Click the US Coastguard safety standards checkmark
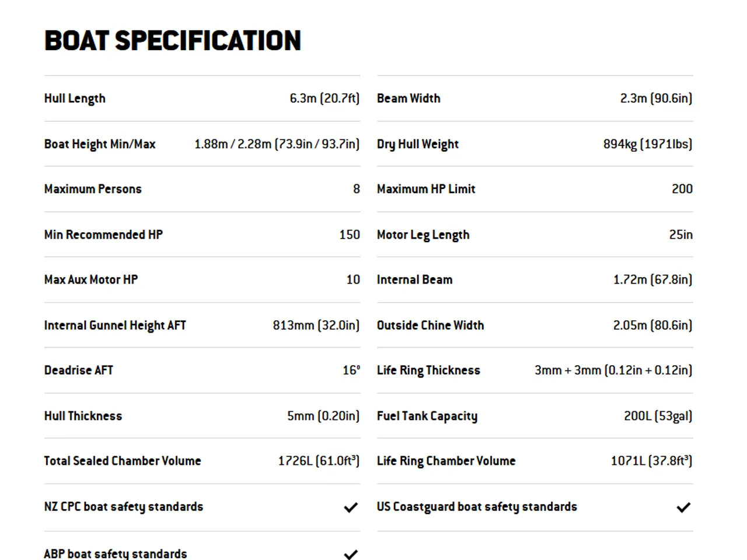Image resolution: width=747 pixels, height=560 pixels. tap(683, 508)
